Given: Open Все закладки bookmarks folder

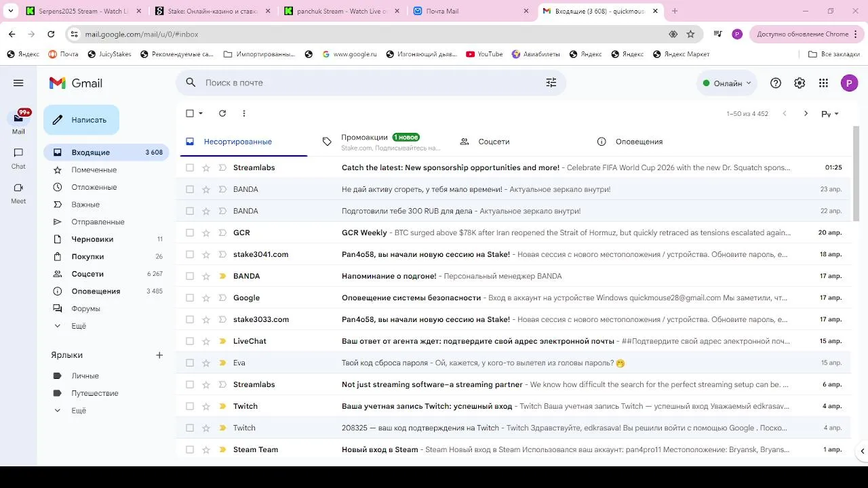Looking at the screenshot, I should point(834,54).
